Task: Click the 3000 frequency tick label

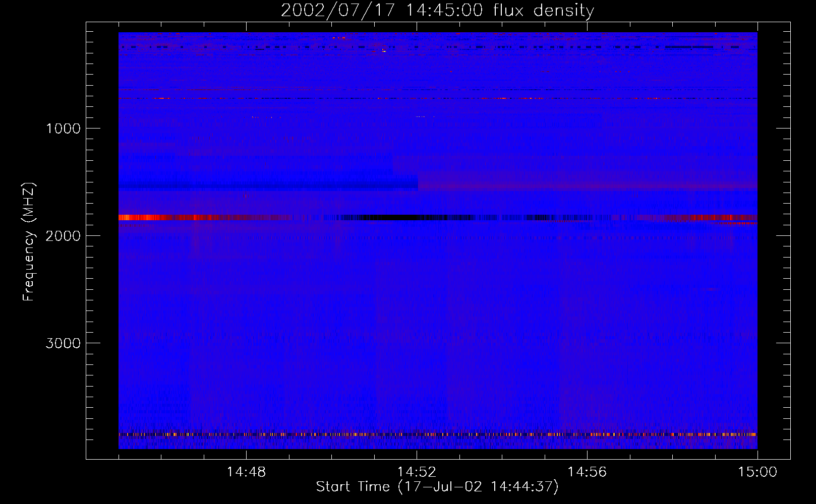Action: pyautogui.click(x=63, y=343)
